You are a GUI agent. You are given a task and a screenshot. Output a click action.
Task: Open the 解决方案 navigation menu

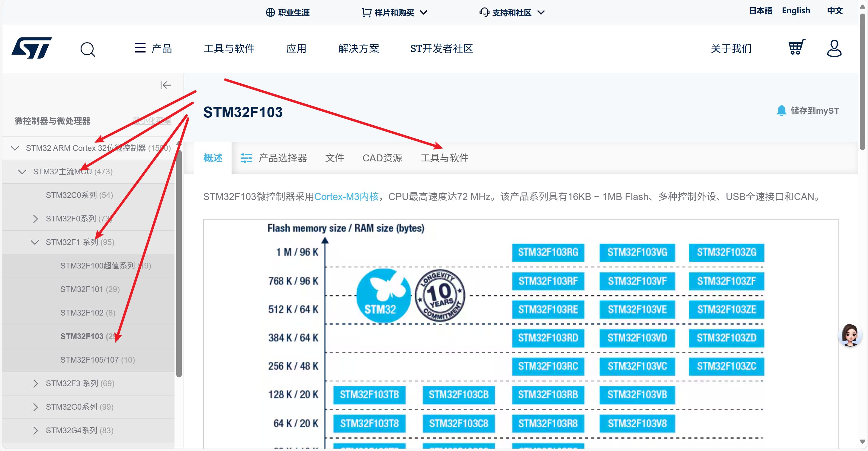[x=359, y=49]
